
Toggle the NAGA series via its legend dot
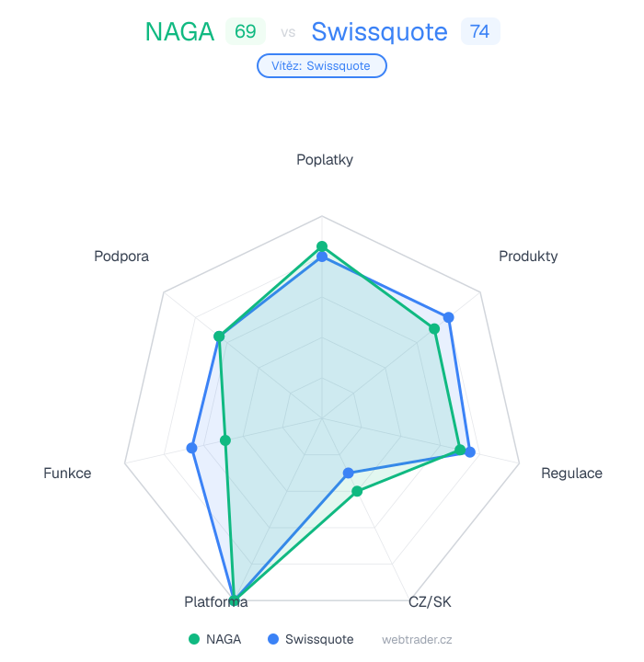pyautogui.click(x=193, y=639)
